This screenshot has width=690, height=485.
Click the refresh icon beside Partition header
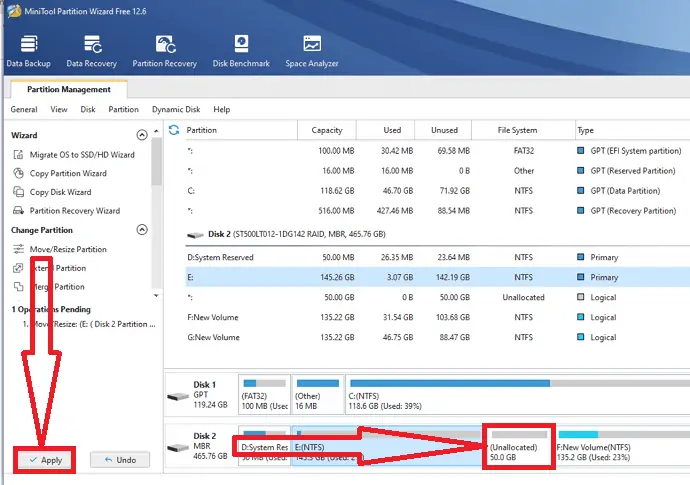coord(174,130)
